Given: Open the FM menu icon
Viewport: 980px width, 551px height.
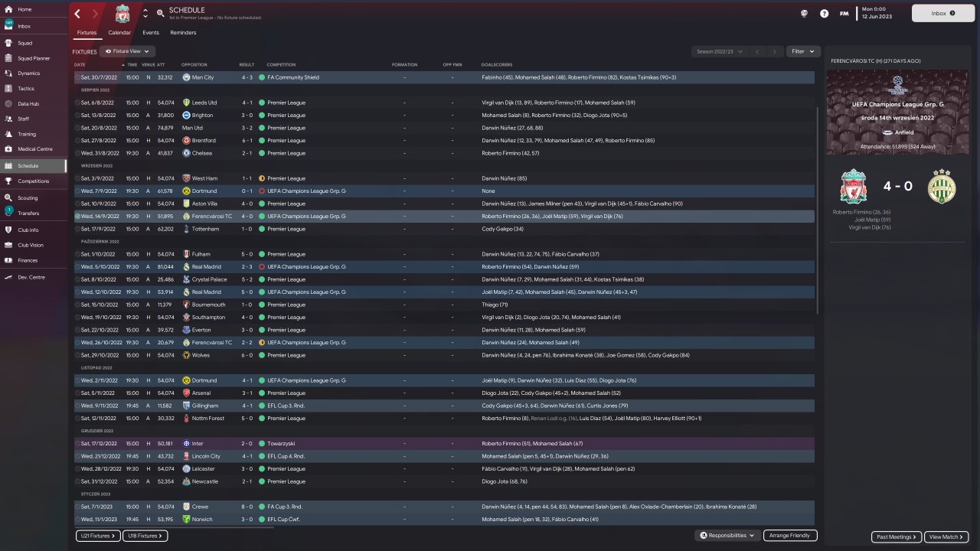Looking at the screenshot, I should [x=844, y=14].
